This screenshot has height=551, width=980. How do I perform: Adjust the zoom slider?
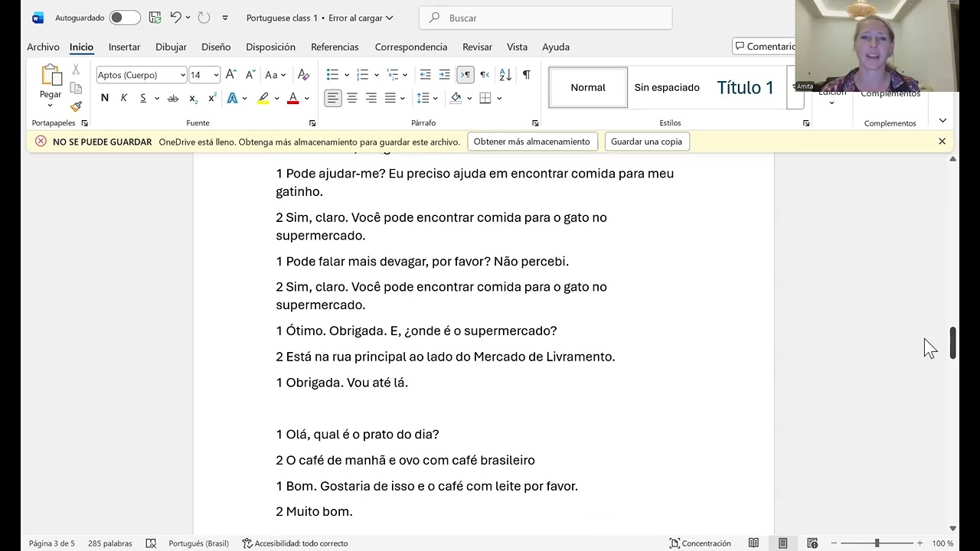[x=877, y=543]
